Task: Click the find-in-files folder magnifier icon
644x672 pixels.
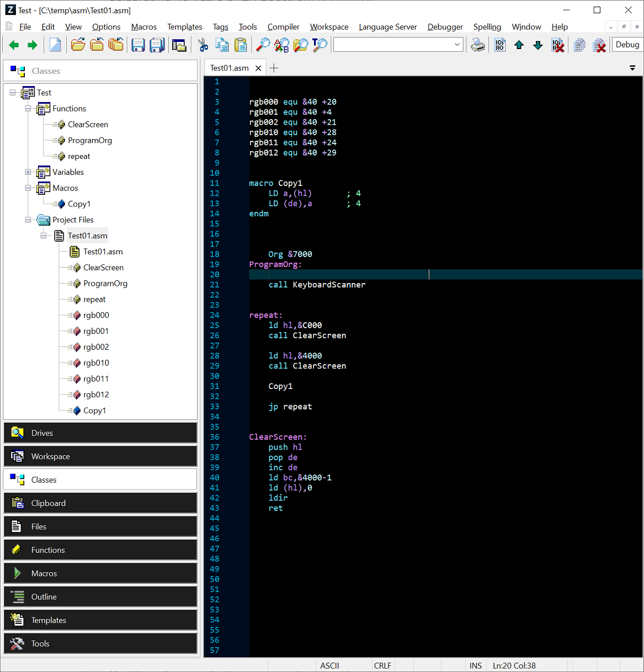Action: click(x=301, y=45)
